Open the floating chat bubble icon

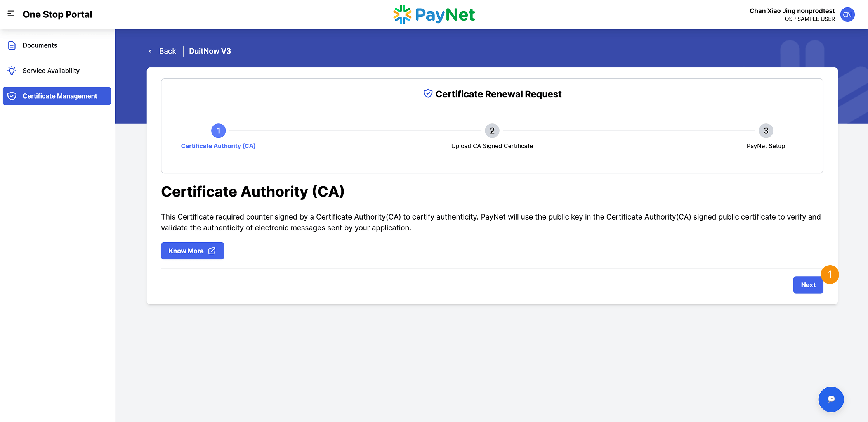pyautogui.click(x=831, y=399)
